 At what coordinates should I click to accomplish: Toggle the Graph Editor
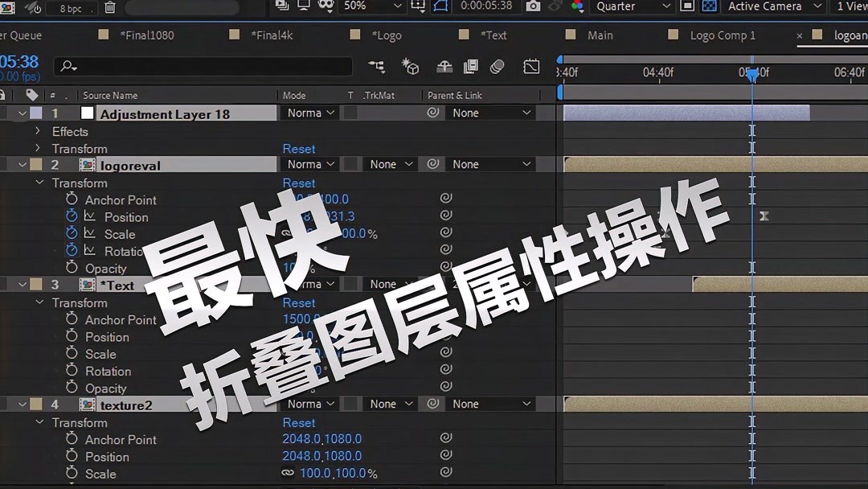coord(531,67)
